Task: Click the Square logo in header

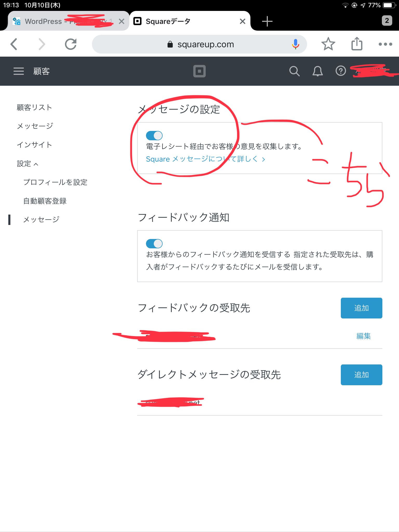Action: pos(199,71)
